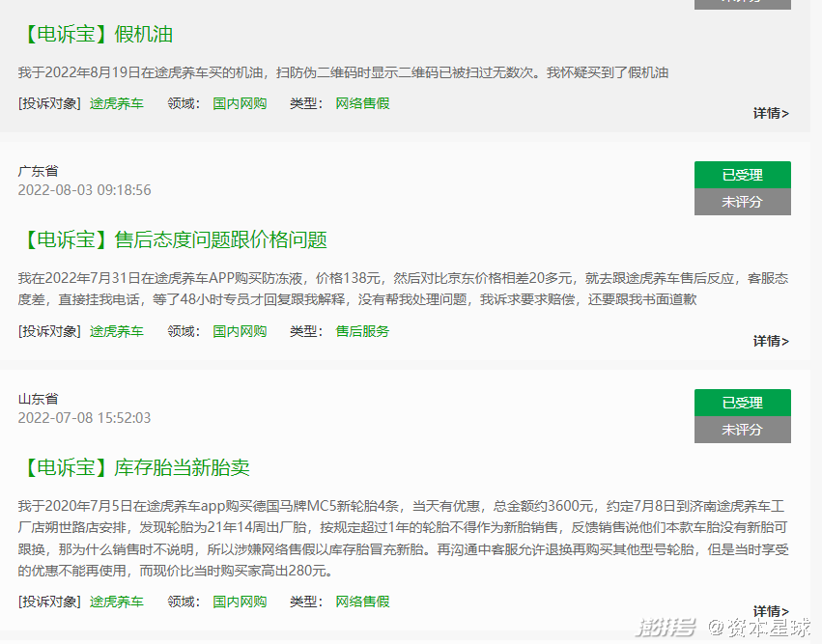Image resolution: width=822 pixels, height=644 pixels.
Task: Click the 2022-08-03 09:18:56 timestamp
Action: point(84,190)
